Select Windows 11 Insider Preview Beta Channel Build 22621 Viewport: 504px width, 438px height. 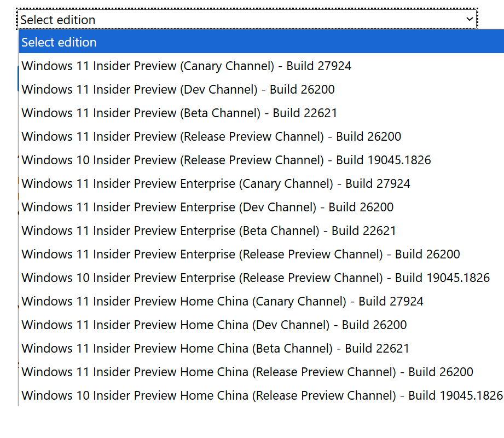tap(179, 113)
